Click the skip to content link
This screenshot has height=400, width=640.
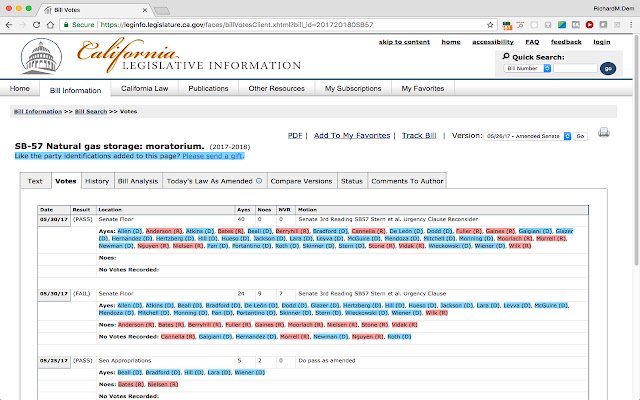404,42
